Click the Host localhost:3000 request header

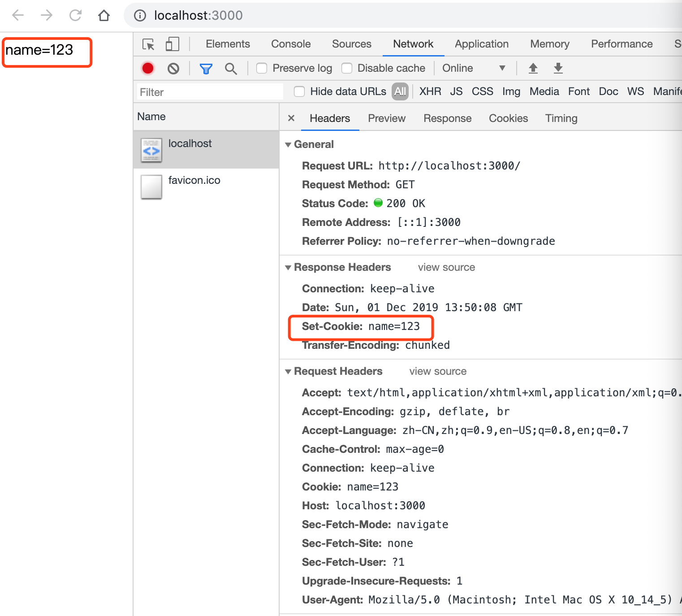coord(363,506)
